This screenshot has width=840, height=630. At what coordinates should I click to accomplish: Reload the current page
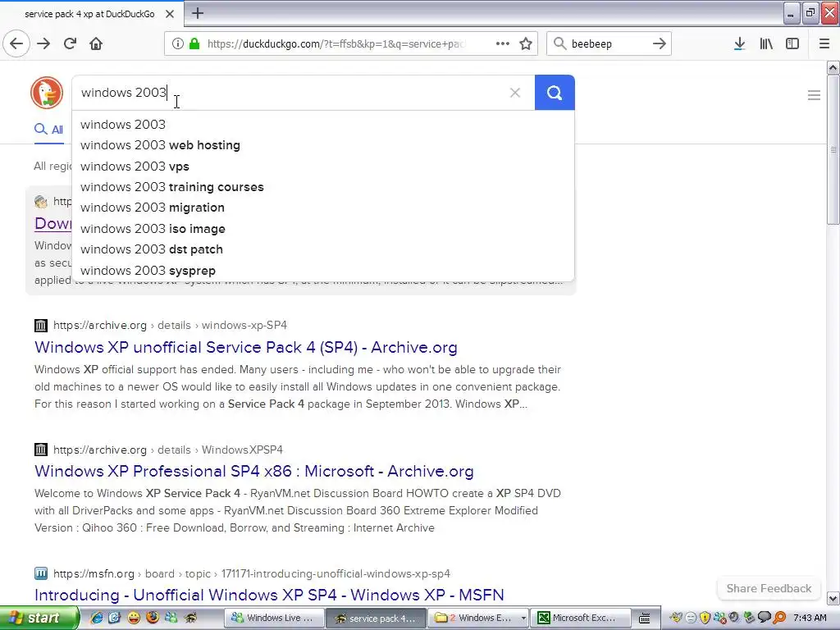tap(71, 43)
